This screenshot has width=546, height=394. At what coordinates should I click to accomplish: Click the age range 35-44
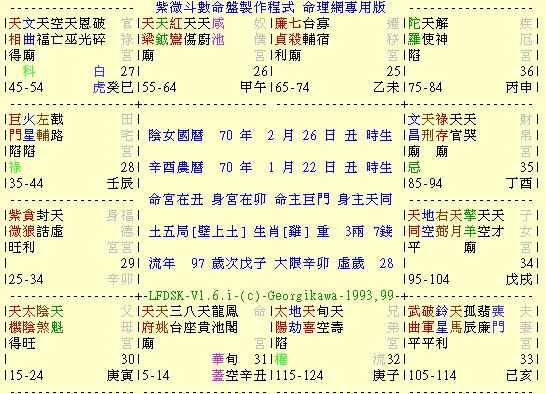pyautogui.click(x=26, y=183)
